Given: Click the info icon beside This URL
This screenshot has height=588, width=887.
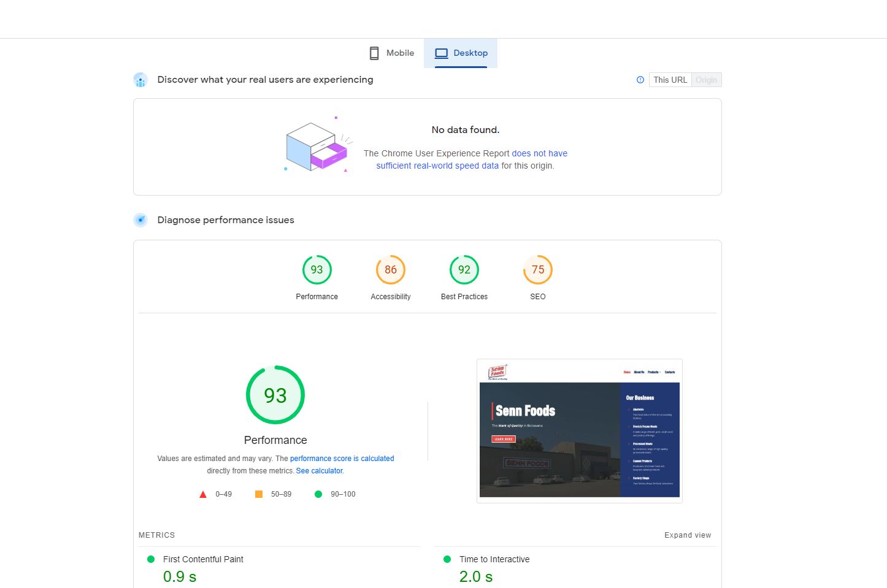Looking at the screenshot, I should coord(640,80).
